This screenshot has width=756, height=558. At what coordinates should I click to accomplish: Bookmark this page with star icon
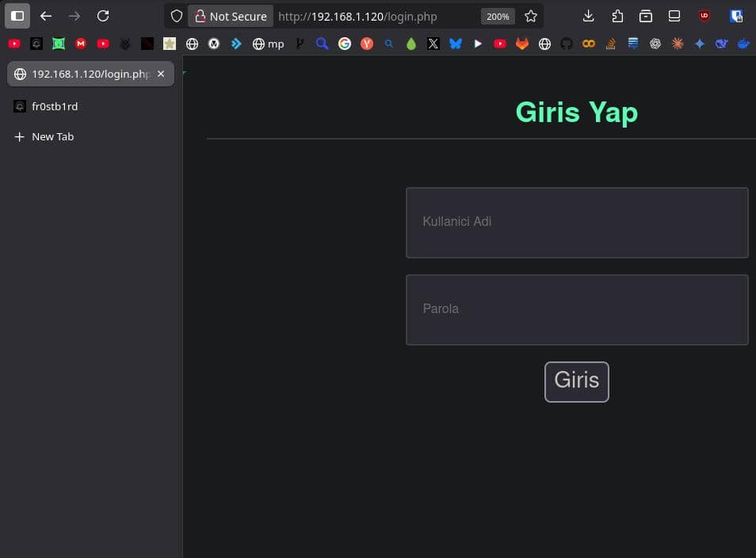point(531,16)
